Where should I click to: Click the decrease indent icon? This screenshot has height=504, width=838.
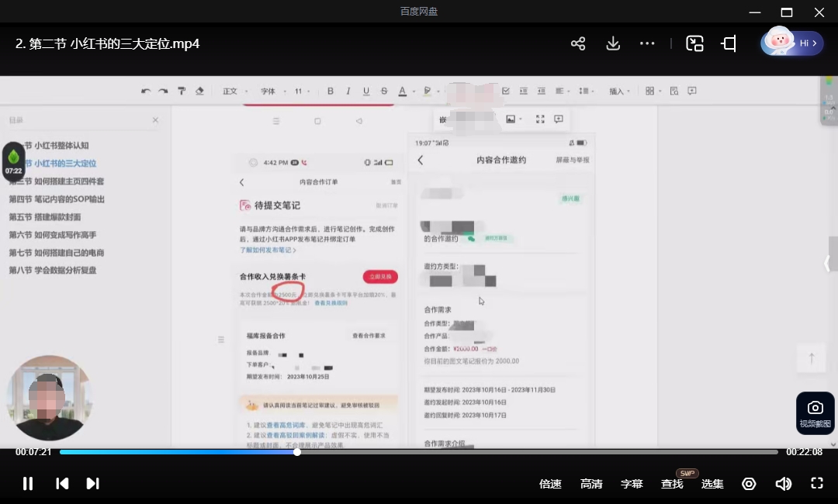coord(542,91)
